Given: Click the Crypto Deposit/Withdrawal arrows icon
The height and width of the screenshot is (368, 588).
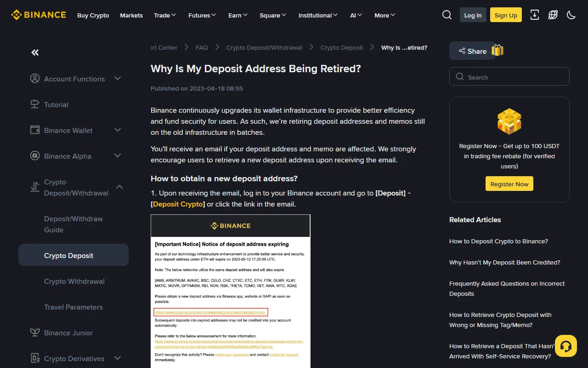Looking at the screenshot, I should coord(35,187).
